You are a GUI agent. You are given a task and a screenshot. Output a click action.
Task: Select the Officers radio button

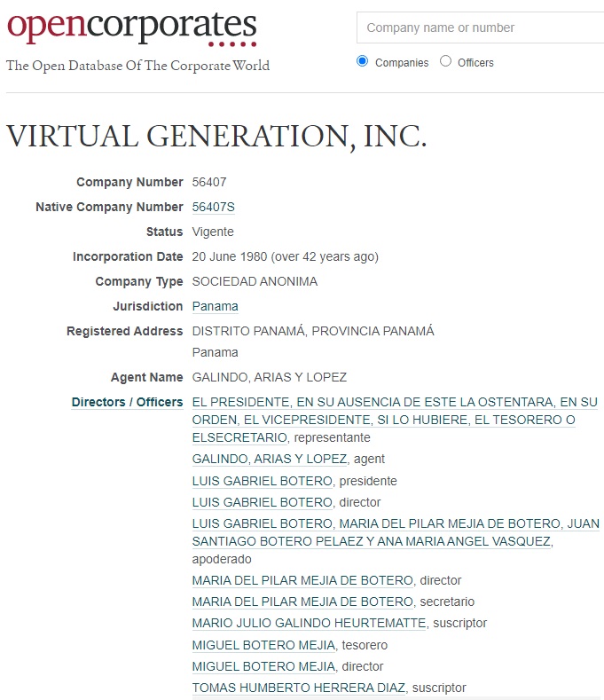coord(445,61)
